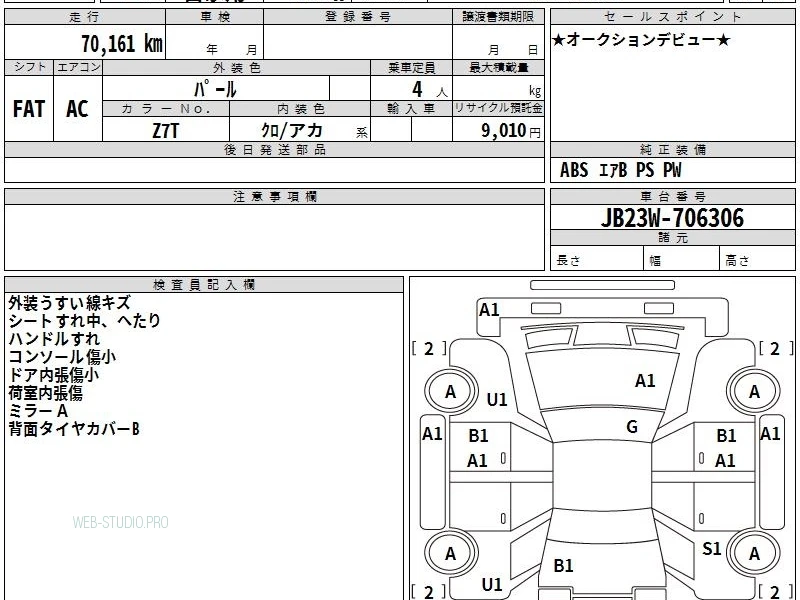Select the note 荷室内張傷
This screenshot has height=600, width=800.
[x=45, y=393]
